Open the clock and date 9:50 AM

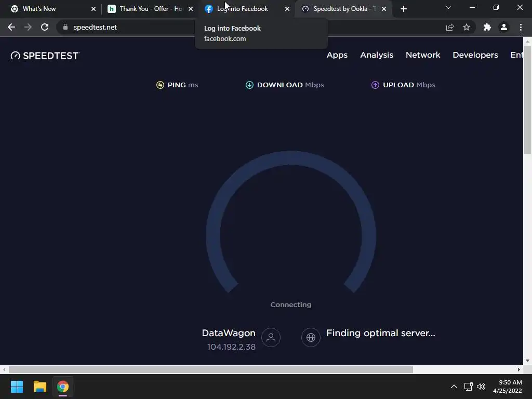pos(507,387)
